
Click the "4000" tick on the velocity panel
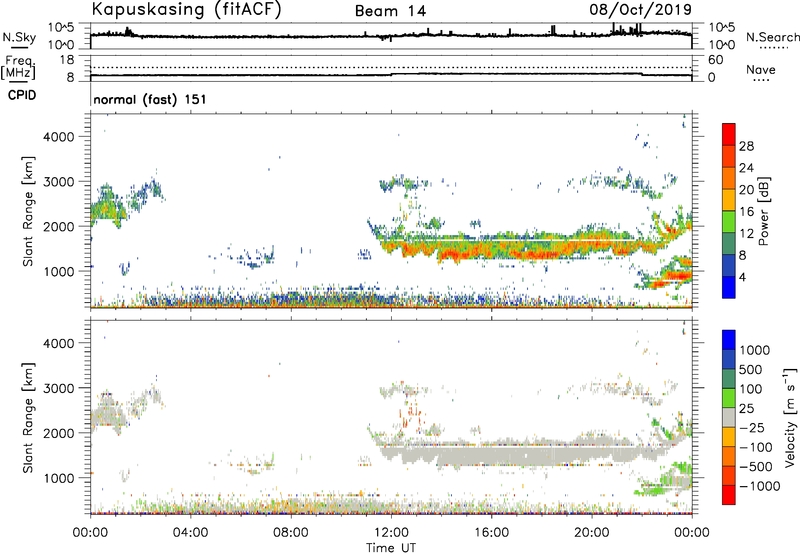pyautogui.click(x=59, y=343)
